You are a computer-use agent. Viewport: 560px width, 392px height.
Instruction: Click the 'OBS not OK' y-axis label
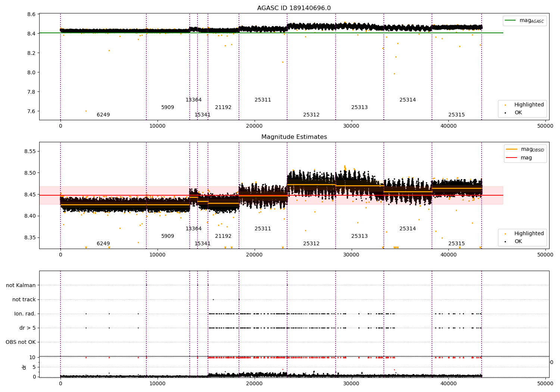point(21,342)
